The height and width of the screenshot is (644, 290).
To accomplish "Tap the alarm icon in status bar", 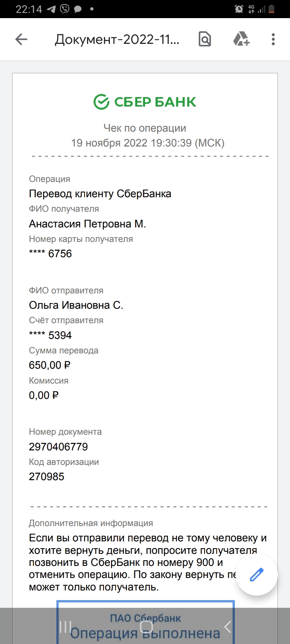I will [x=239, y=9].
